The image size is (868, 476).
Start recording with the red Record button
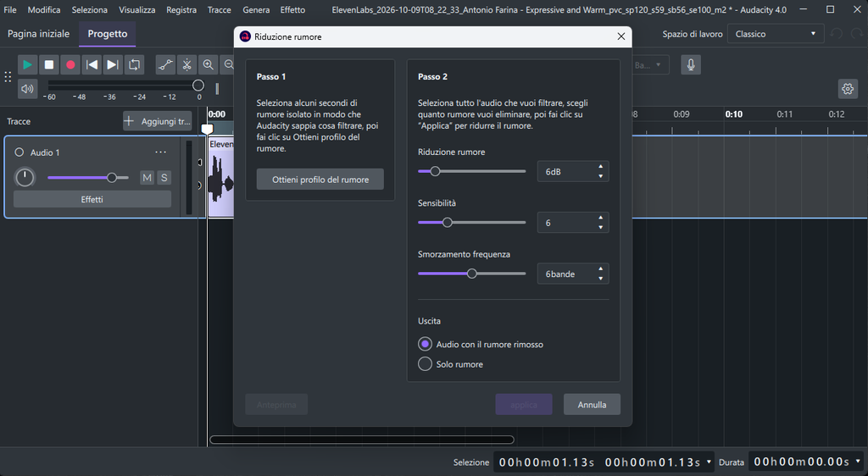coord(70,64)
